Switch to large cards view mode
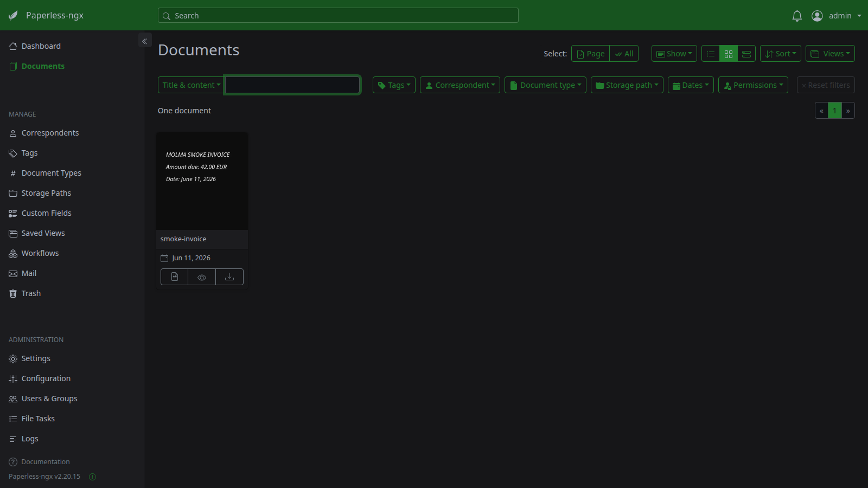The width and height of the screenshot is (868, 488). coord(746,54)
